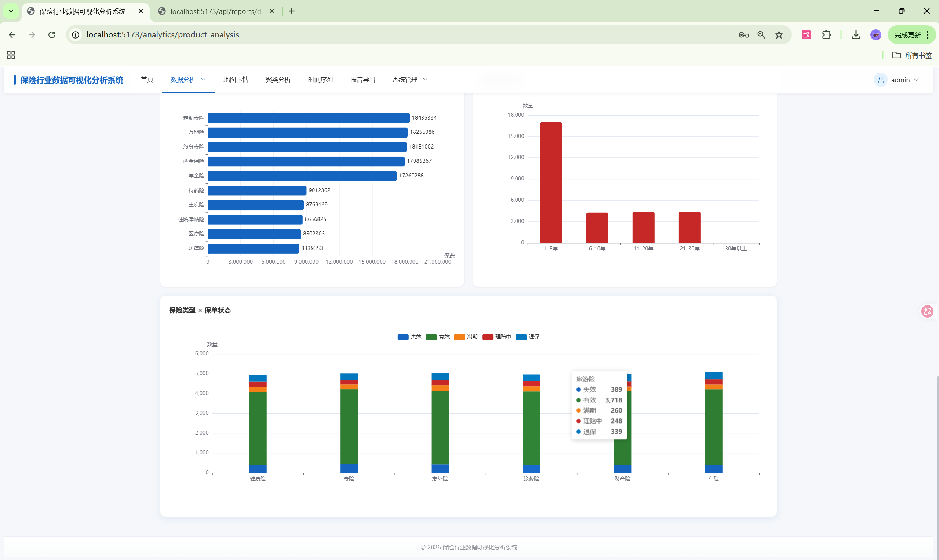Click the site information icon
The height and width of the screenshot is (560, 939).
[x=76, y=35]
